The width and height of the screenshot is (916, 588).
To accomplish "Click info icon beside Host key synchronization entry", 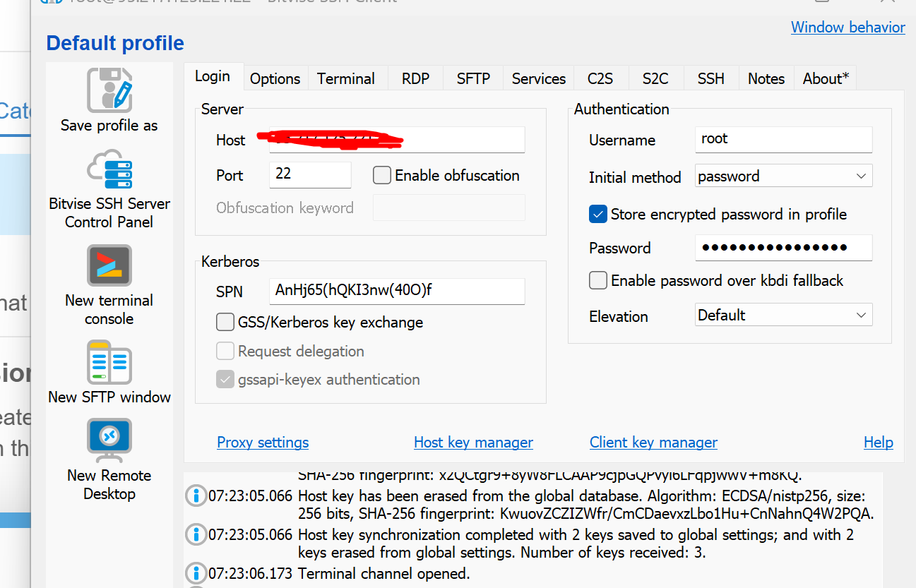I will 196,535.
